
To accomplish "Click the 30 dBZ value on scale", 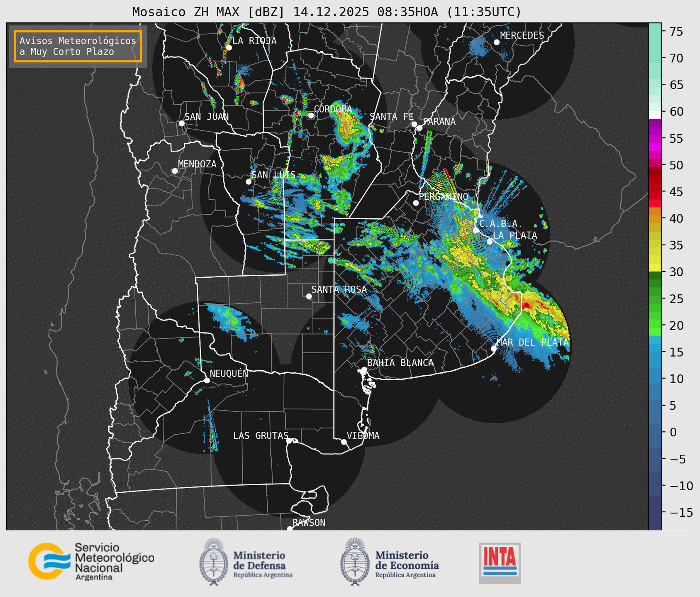I will (x=676, y=272).
